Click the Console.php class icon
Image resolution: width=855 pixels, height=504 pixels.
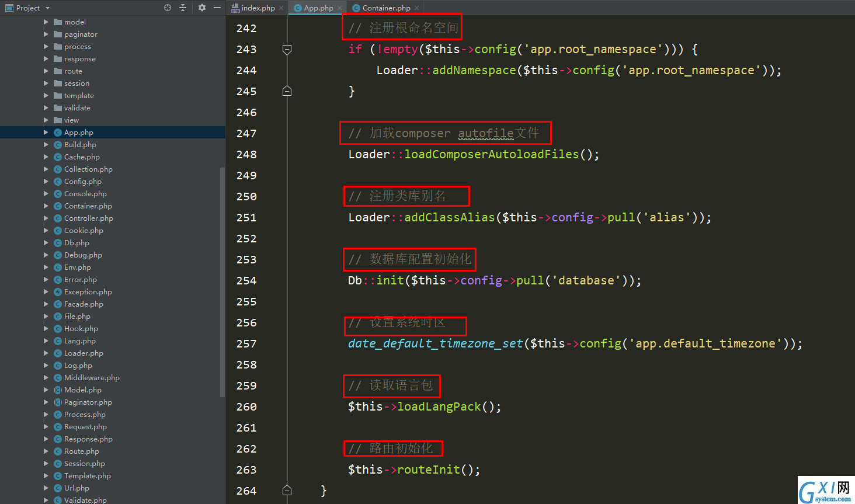[58, 194]
